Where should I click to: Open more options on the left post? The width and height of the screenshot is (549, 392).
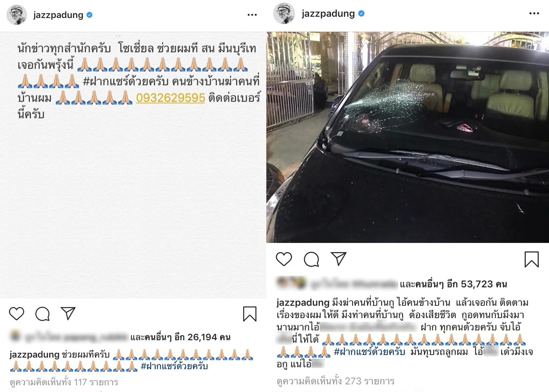tap(252, 15)
